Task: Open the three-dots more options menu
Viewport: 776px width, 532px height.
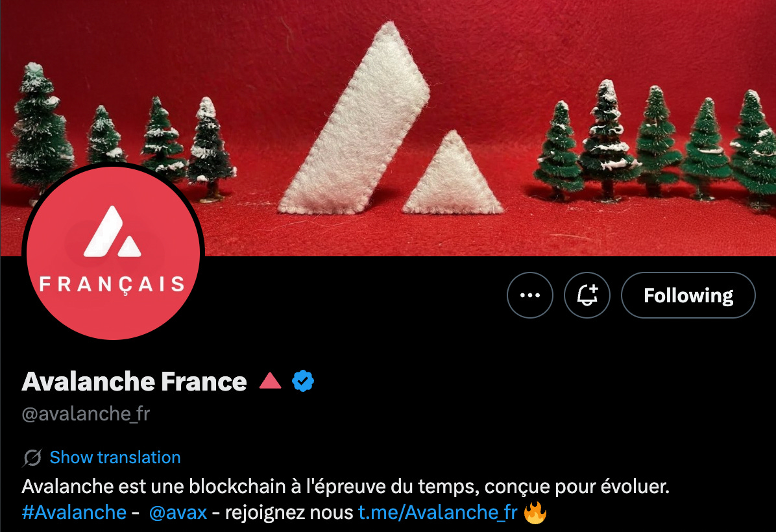Action: 529,295
